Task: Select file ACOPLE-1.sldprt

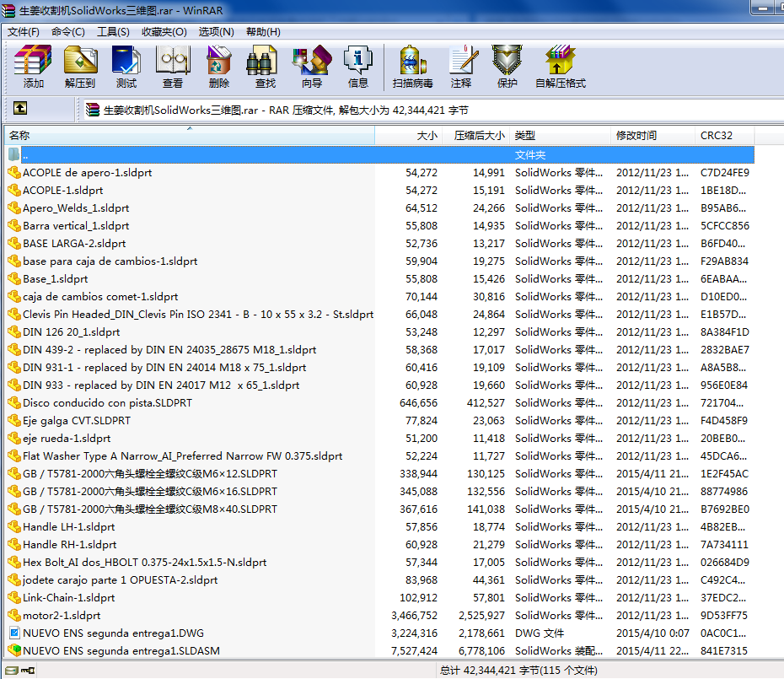Action: click(x=62, y=190)
